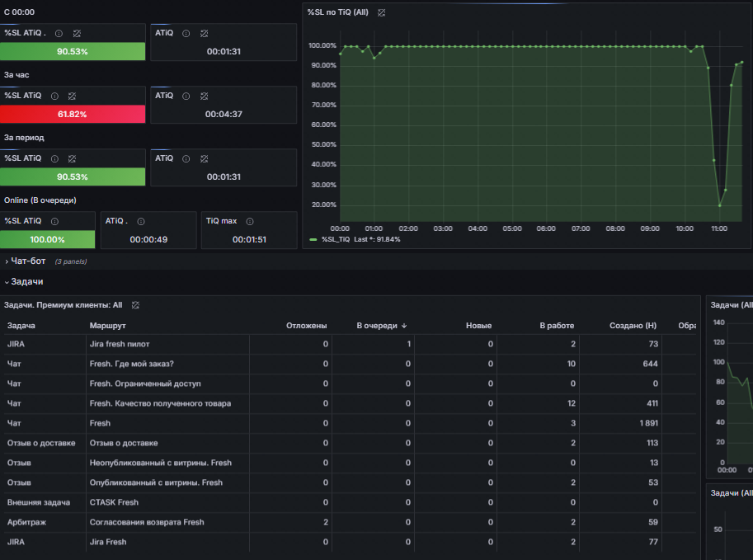The height and width of the screenshot is (560, 753).
Task: Click the red 61.82% stat value
Action: [73, 114]
